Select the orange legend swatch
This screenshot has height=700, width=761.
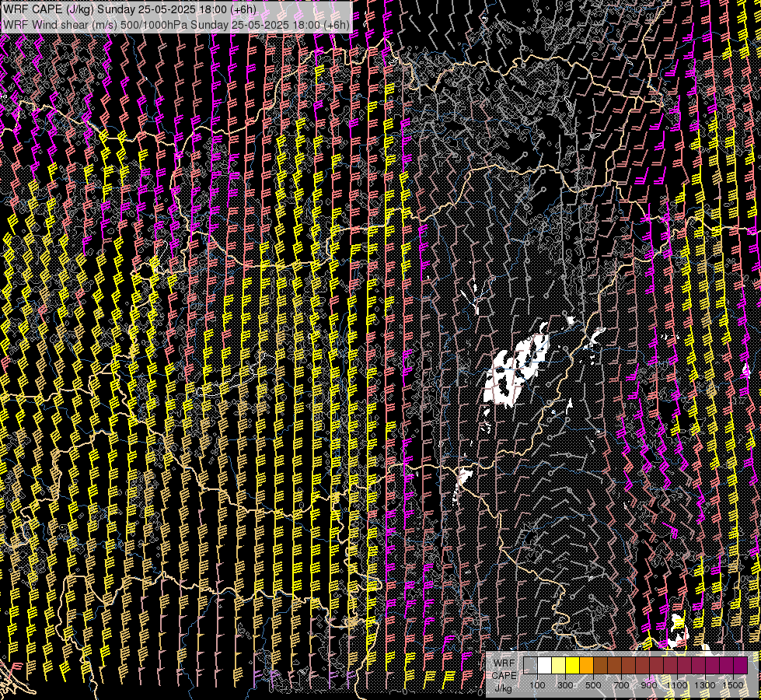(586, 666)
